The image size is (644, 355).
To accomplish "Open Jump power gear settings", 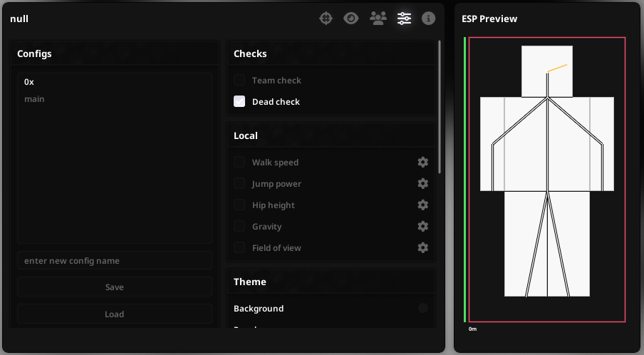I will coord(423,184).
